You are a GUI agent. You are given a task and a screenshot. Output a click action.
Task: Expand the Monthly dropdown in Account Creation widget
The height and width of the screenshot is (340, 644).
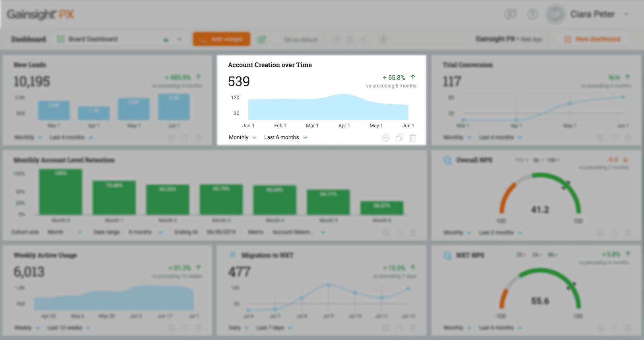pyautogui.click(x=242, y=137)
